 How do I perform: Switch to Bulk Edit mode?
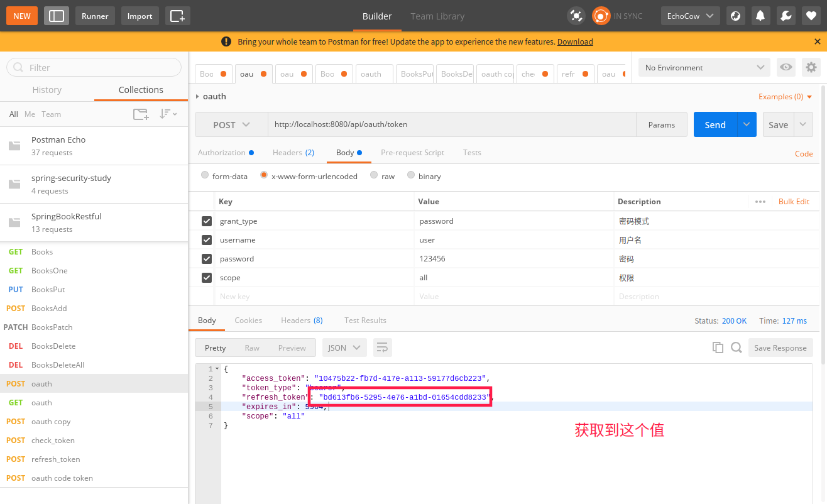point(794,202)
